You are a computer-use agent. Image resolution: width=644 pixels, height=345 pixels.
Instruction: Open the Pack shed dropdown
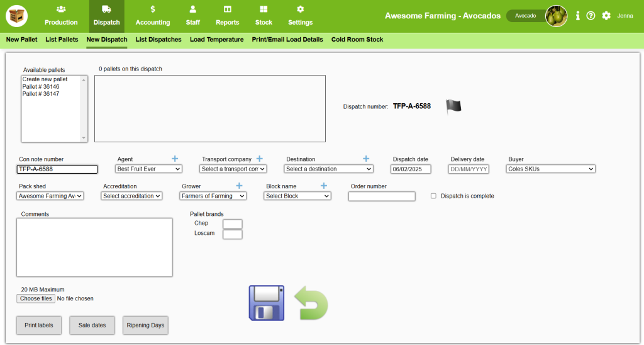[x=50, y=196]
